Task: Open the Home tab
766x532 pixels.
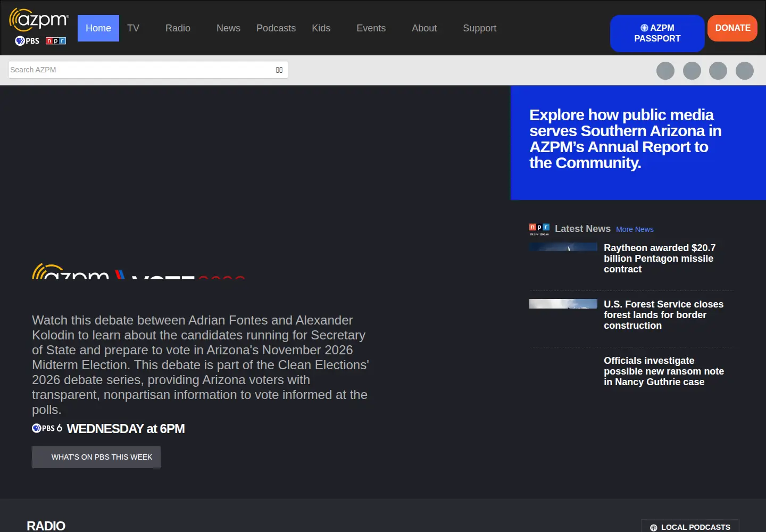Action: [x=98, y=28]
